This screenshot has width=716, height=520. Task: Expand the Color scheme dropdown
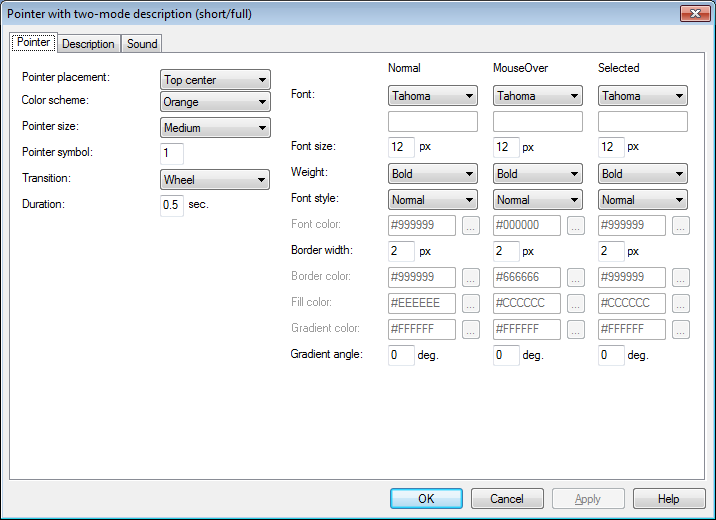(216, 102)
